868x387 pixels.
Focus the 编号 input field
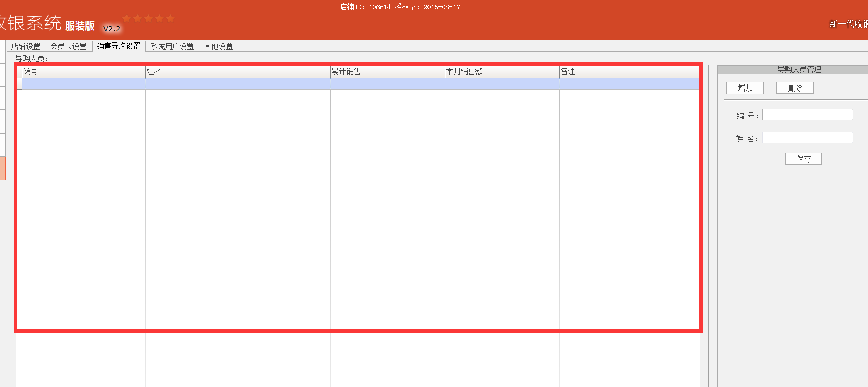pyautogui.click(x=807, y=115)
